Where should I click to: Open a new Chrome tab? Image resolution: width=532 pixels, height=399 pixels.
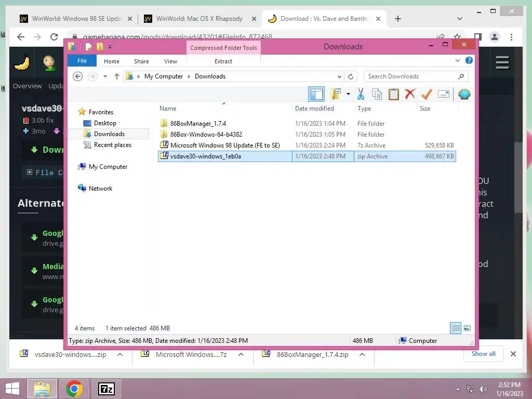tap(398, 19)
